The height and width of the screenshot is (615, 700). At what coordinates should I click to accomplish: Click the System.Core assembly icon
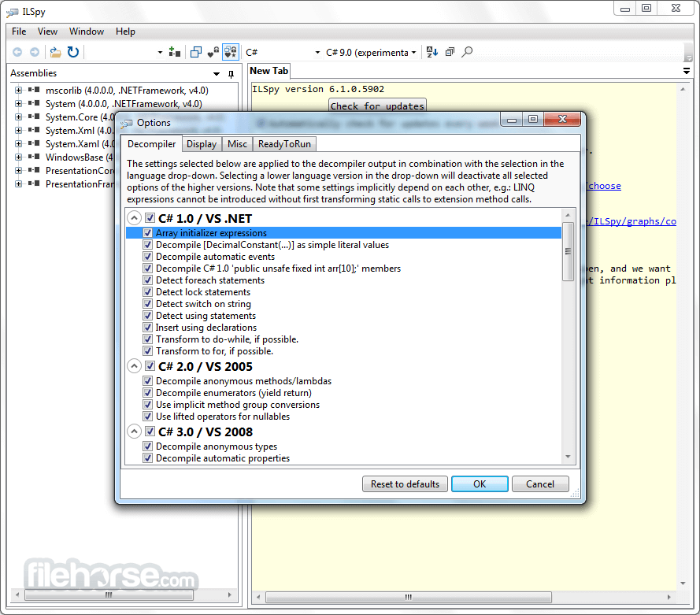tap(35, 117)
